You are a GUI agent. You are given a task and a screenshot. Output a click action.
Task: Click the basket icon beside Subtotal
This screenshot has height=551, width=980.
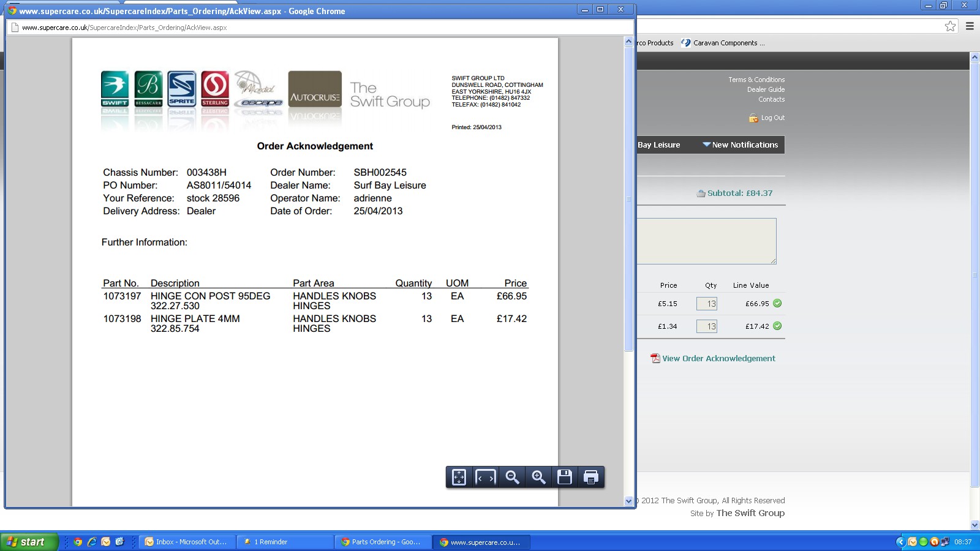(x=701, y=193)
